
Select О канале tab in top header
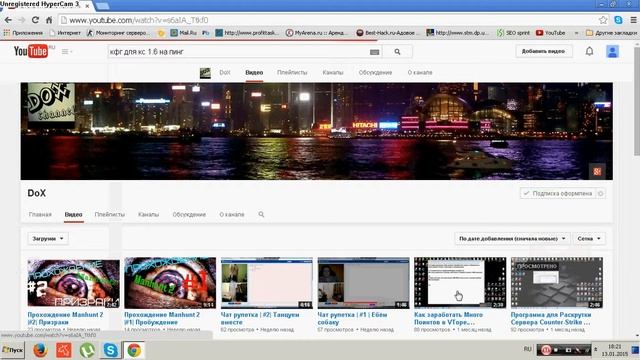(x=420, y=73)
